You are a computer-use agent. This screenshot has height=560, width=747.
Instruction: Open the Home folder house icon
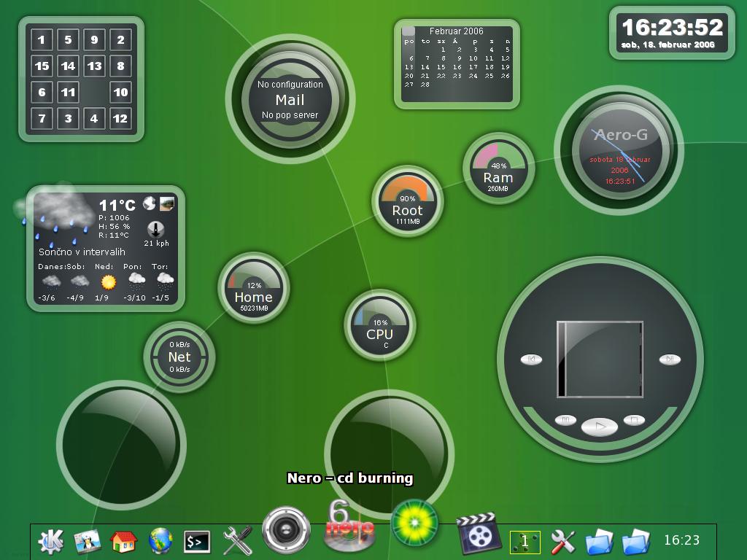pyautogui.click(x=123, y=542)
